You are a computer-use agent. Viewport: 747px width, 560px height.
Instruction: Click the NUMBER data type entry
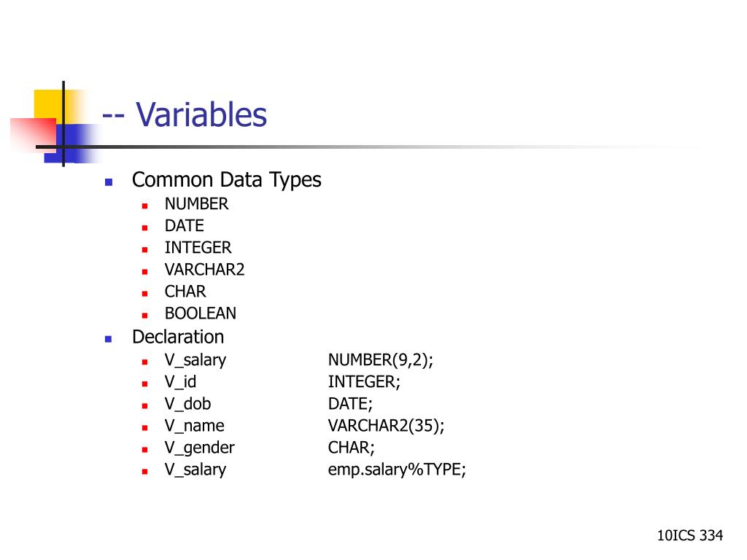tap(196, 204)
